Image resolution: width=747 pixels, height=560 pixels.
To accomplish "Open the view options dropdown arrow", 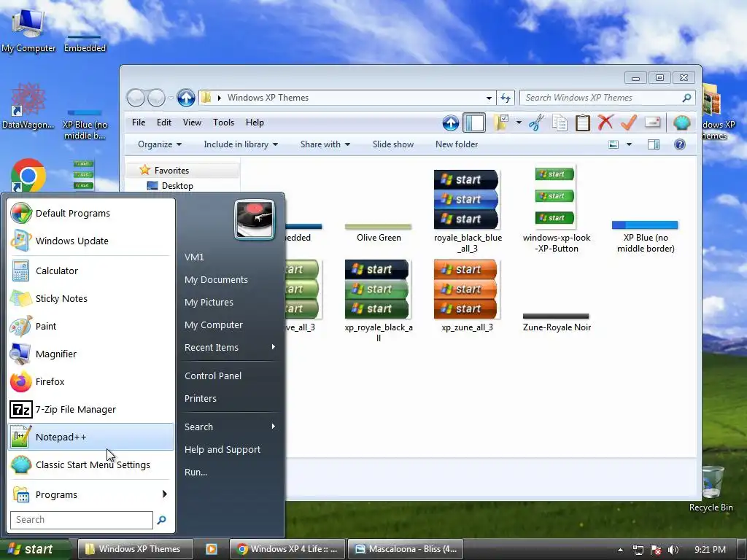I will pos(629,144).
